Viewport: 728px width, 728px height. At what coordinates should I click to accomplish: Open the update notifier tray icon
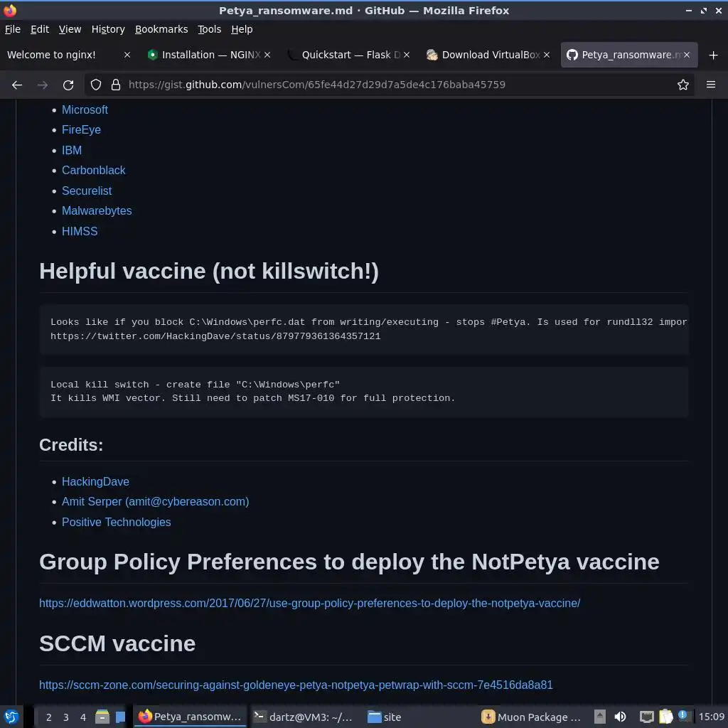(683, 715)
